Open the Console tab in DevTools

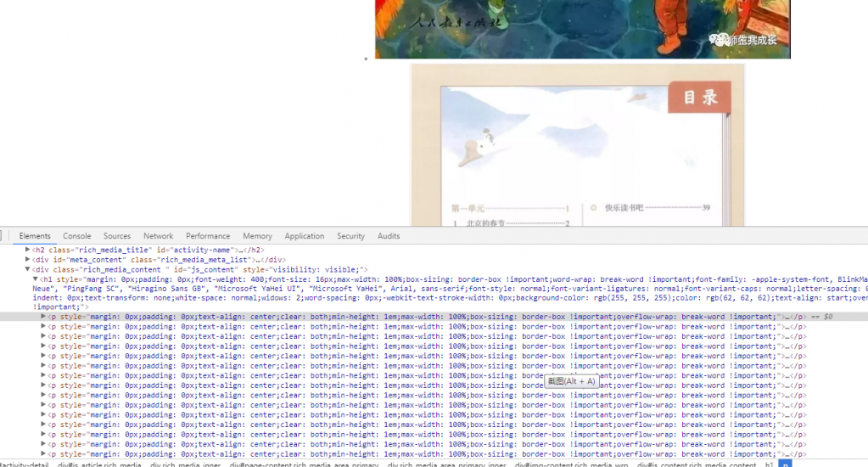pyautogui.click(x=77, y=236)
